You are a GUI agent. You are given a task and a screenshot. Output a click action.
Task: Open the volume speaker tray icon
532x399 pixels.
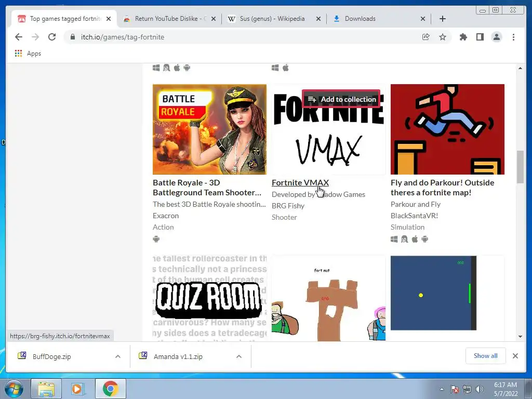coord(479,390)
